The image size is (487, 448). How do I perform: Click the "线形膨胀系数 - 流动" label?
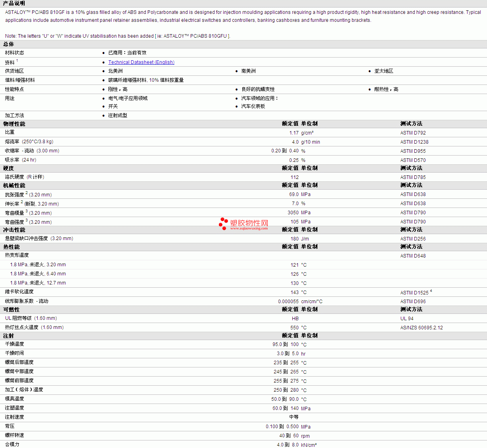coord(27,301)
